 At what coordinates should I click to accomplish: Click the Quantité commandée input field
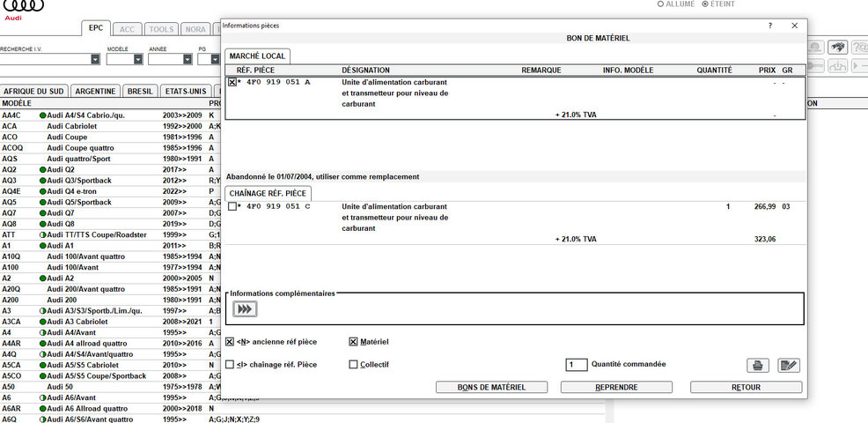[x=577, y=365]
